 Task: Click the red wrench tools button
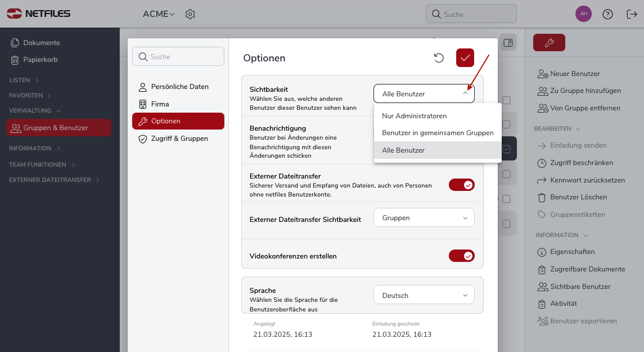pyautogui.click(x=549, y=42)
